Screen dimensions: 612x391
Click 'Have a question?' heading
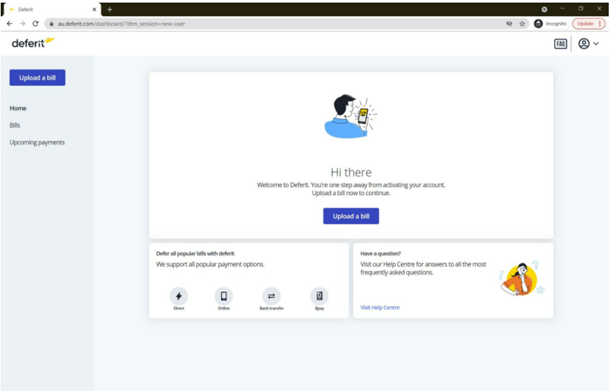click(381, 254)
